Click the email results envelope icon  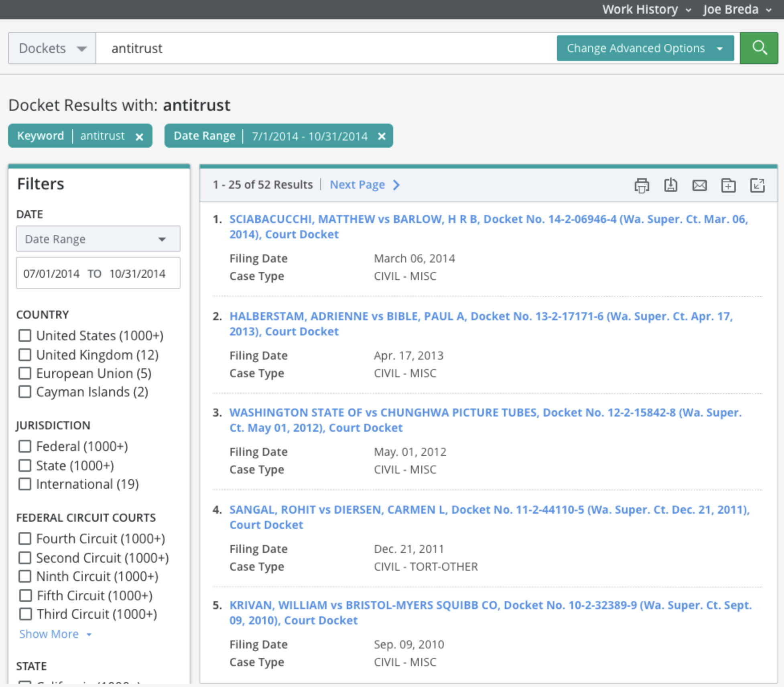click(699, 185)
